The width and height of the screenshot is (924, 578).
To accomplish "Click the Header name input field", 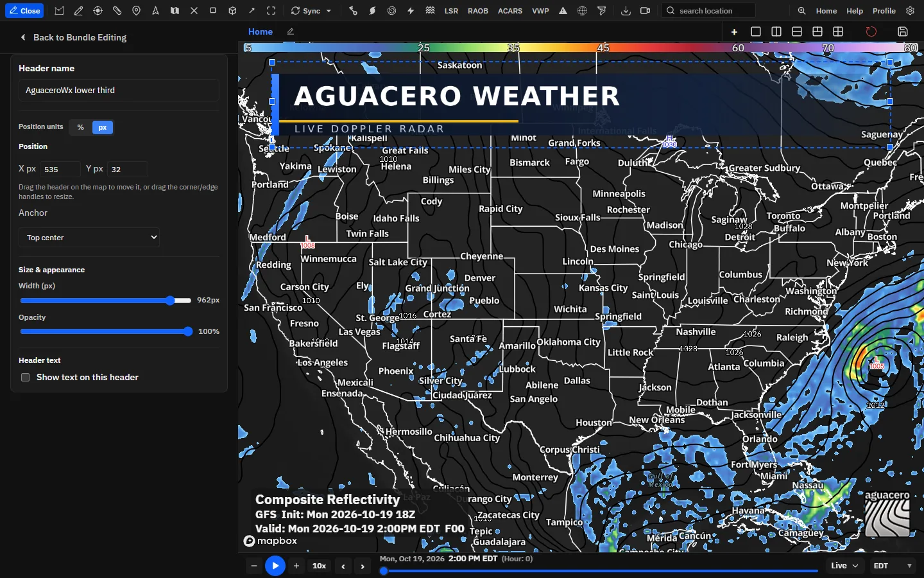I will click(x=119, y=91).
